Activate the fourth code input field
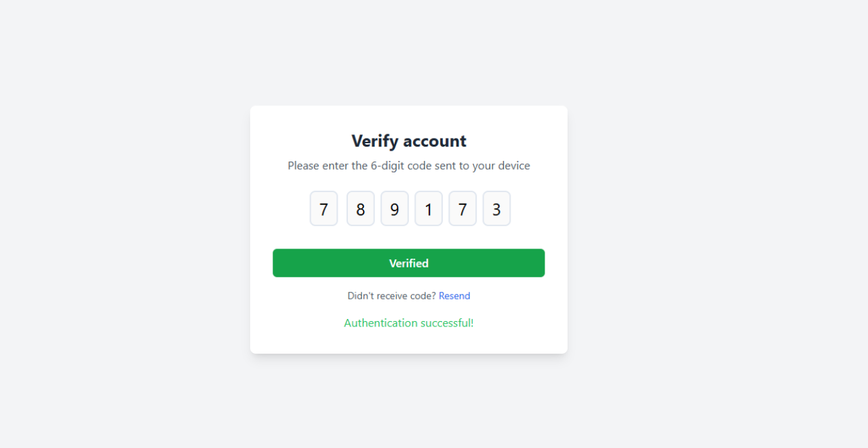868x448 pixels. pos(429,208)
